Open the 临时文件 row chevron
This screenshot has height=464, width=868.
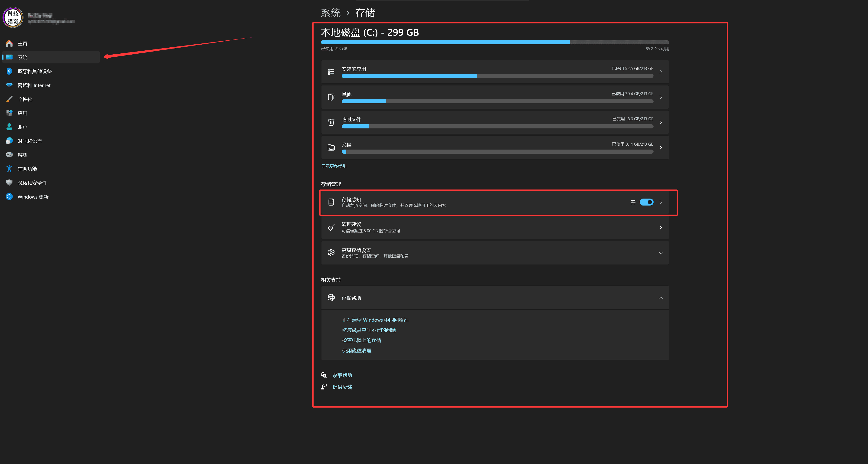point(660,122)
